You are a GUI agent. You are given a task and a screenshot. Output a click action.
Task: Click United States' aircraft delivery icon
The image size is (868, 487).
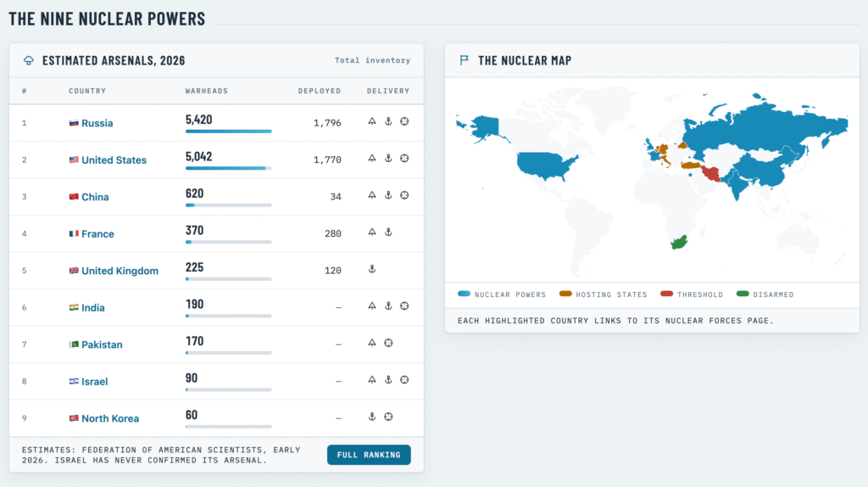tap(372, 159)
